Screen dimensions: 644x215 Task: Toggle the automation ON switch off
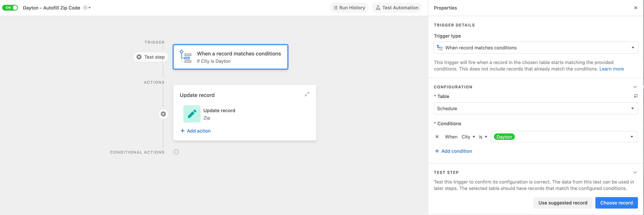tap(10, 8)
